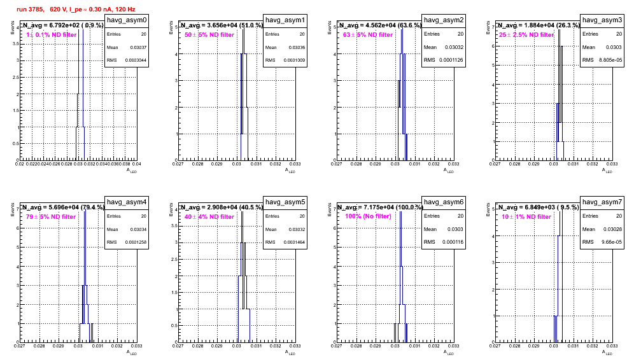
Task: Click RMS value 0.0001258 in havg_asym4 box
Action: pyautogui.click(x=136, y=242)
